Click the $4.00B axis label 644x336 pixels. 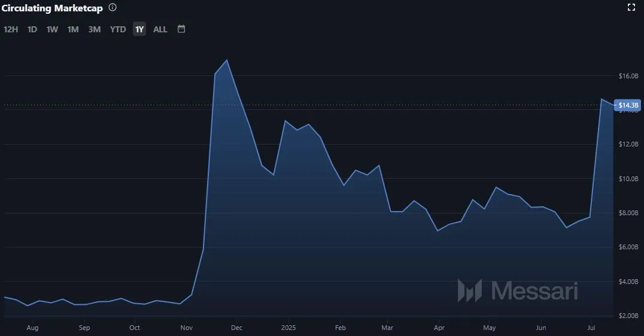tap(628, 282)
